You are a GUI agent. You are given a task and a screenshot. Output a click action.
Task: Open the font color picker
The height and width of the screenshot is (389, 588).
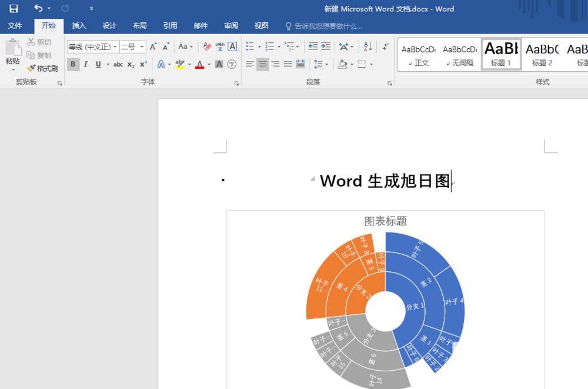click(x=209, y=64)
